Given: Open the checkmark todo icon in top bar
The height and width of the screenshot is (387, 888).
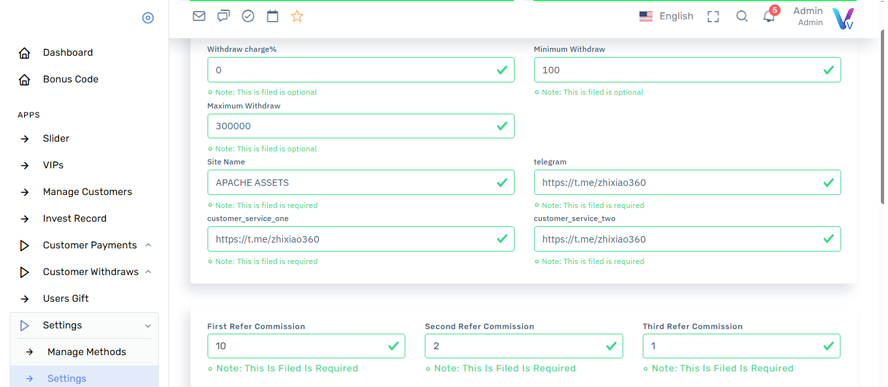Looking at the screenshot, I should tap(248, 16).
